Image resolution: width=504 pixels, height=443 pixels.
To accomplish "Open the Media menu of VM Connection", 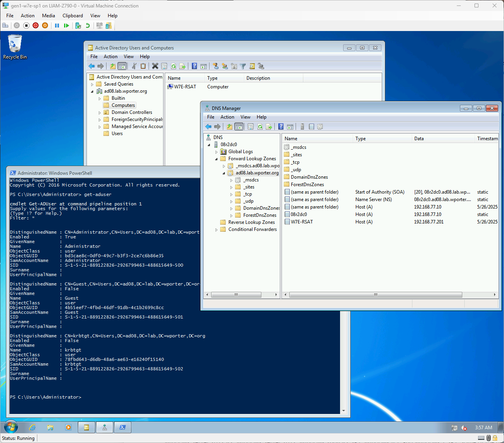I will [48, 16].
